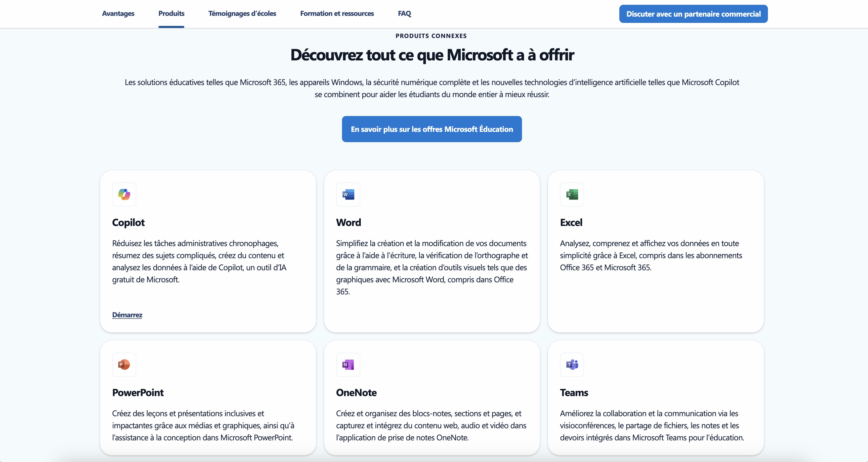This screenshot has height=462, width=868.
Task: Select the Produits navigation tab
Action: pos(171,14)
